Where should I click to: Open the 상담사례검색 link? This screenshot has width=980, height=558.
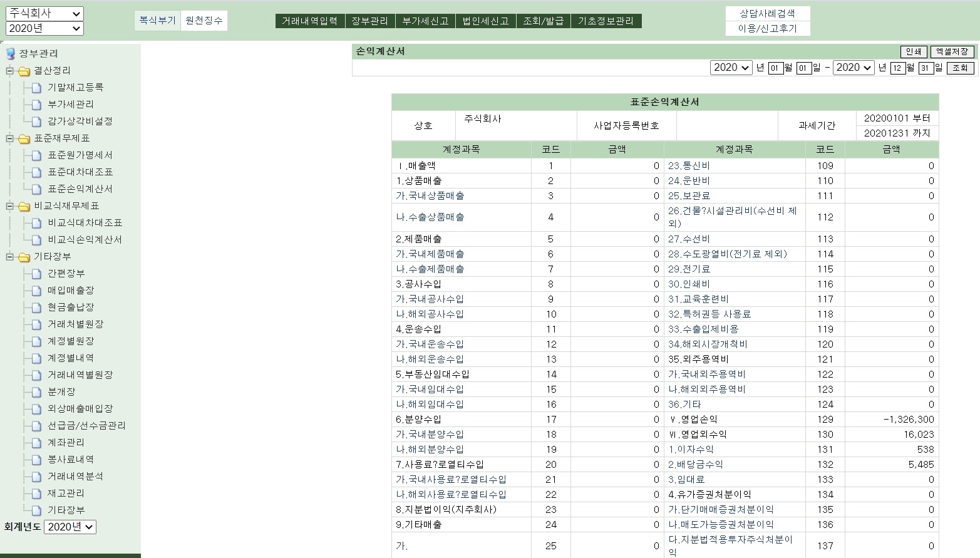(767, 13)
